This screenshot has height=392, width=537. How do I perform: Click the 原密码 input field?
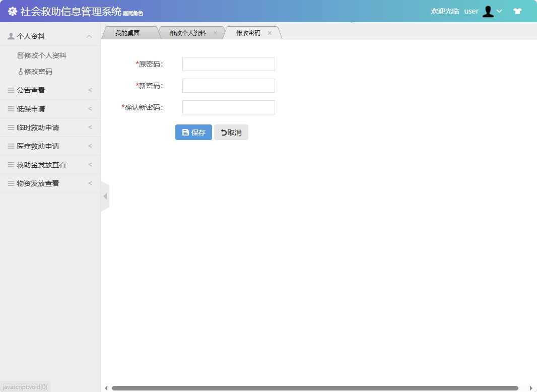[x=228, y=63]
